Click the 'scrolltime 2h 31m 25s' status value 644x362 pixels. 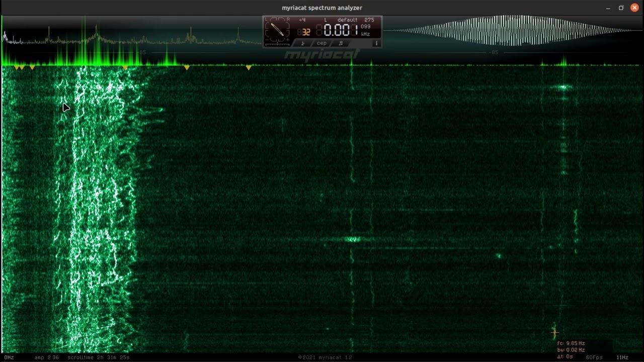point(99,357)
